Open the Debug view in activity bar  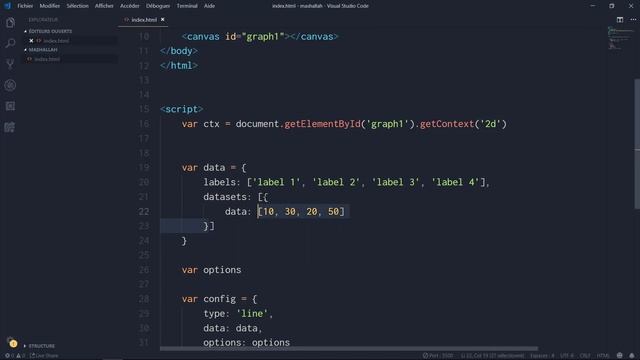pos(10,85)
